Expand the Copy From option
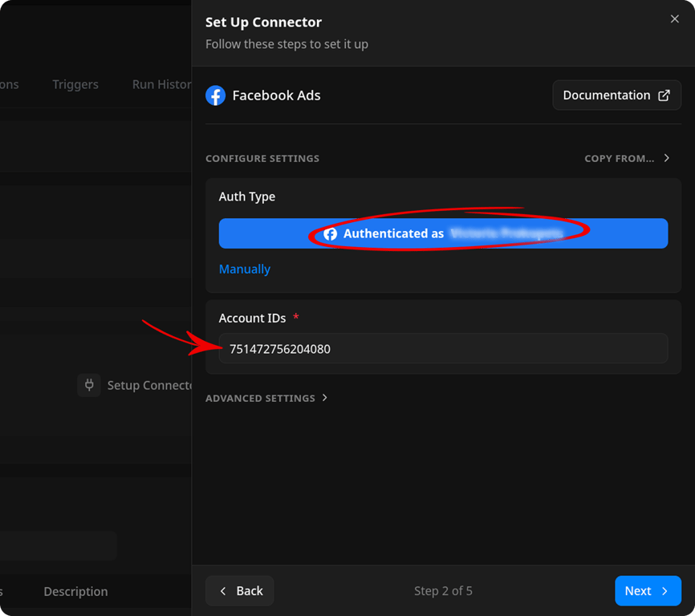Screen dimensions: 695x616 click(627, 159)
